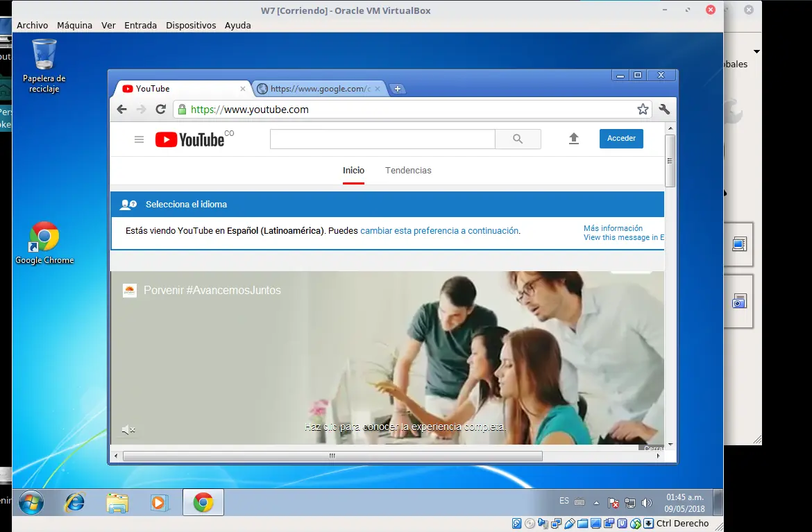Image resolution: width=812 pixels, height=532 pixels.
Task: Select the Inicio tab
Action: point(354,170)
